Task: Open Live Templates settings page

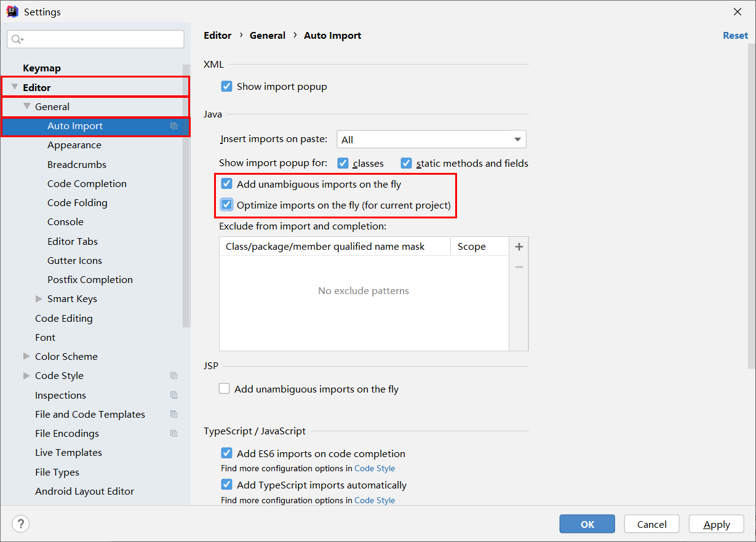Action: (68, 452)
